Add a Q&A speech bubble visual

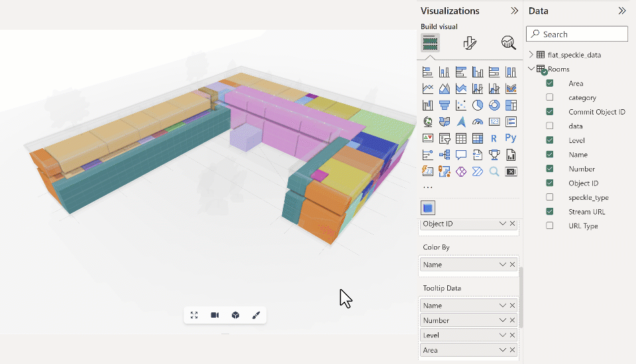click(x=461, y=155)
